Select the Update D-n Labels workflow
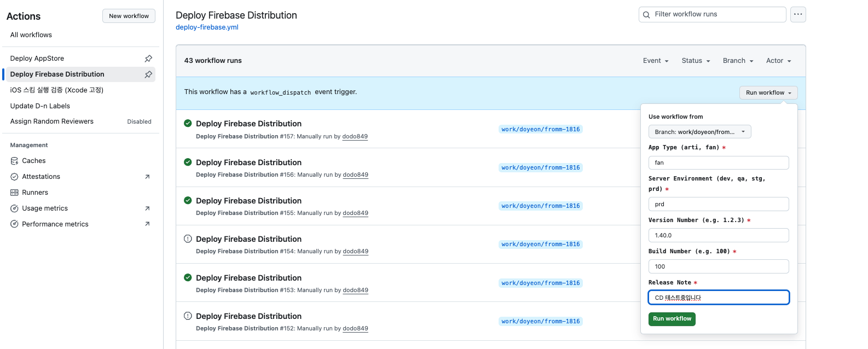Image resolution: width=868 pixels, height=349 pixels. pyautogui.click(x=40, y=106)
